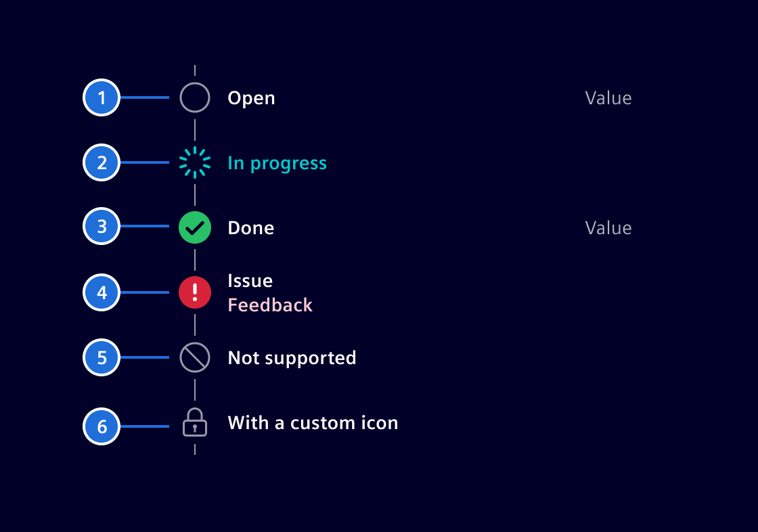This screenshot has width=758, height=532.
Task: Click the pink Feedback text
Action: click(270, 305)
